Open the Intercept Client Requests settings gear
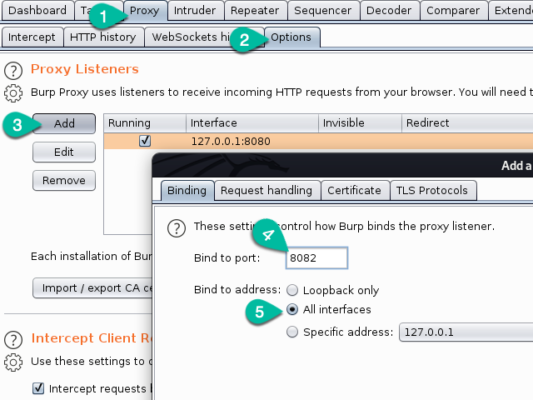 [x=13, y=362]
